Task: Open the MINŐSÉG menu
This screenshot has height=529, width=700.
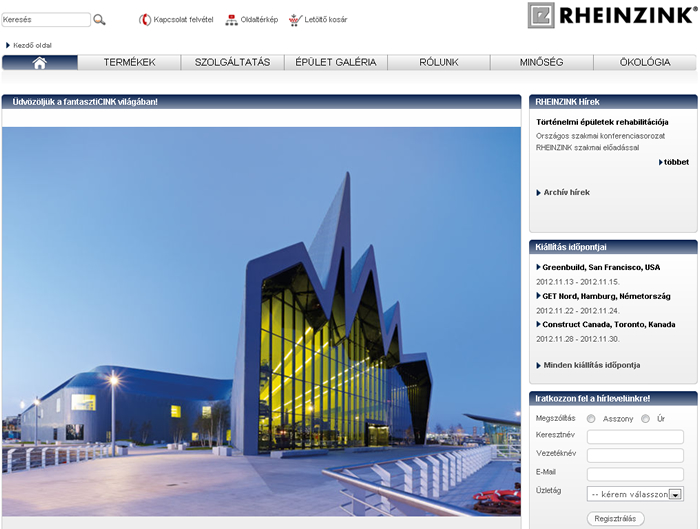Action: pos(542,62)
